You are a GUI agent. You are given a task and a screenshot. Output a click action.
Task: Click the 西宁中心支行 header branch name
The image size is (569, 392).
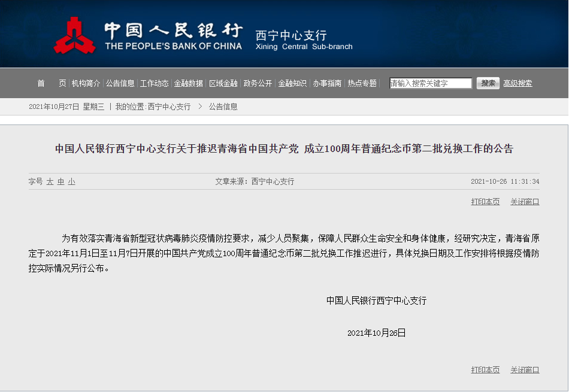[291, 35]
